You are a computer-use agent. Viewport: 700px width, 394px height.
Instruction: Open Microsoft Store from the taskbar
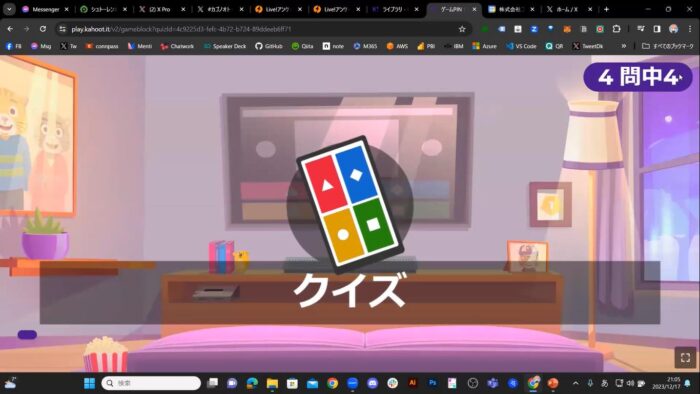tap(292, 383)
